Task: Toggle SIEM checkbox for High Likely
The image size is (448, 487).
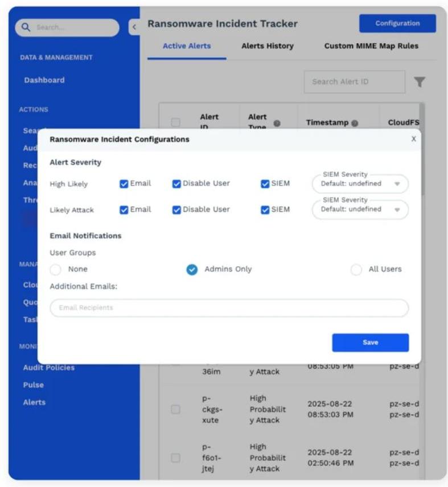Action: coord(265,184)
